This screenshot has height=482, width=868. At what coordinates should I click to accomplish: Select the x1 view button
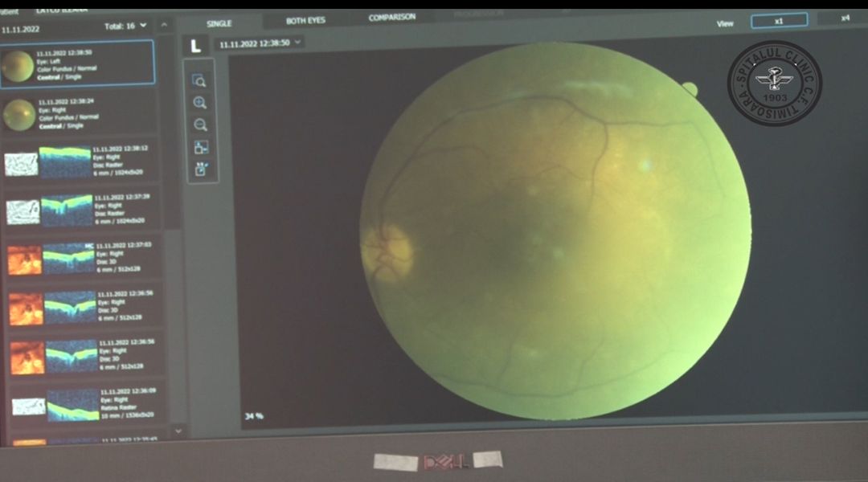[779, 21]
